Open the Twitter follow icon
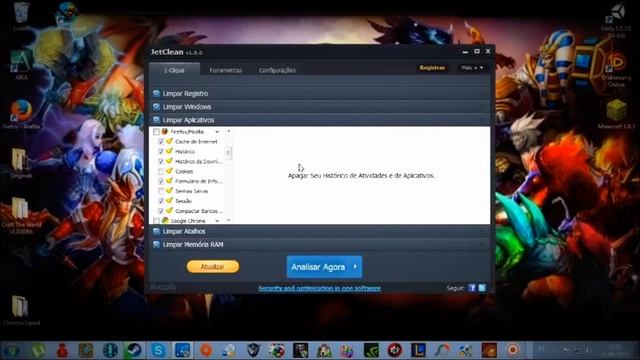Screen dimensions: 640x360 (x=482, y=288)
